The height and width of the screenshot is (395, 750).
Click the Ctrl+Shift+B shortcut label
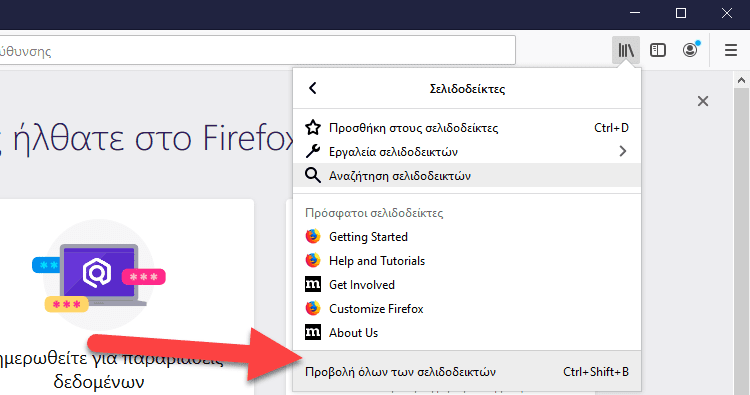[x=596, y=372]
